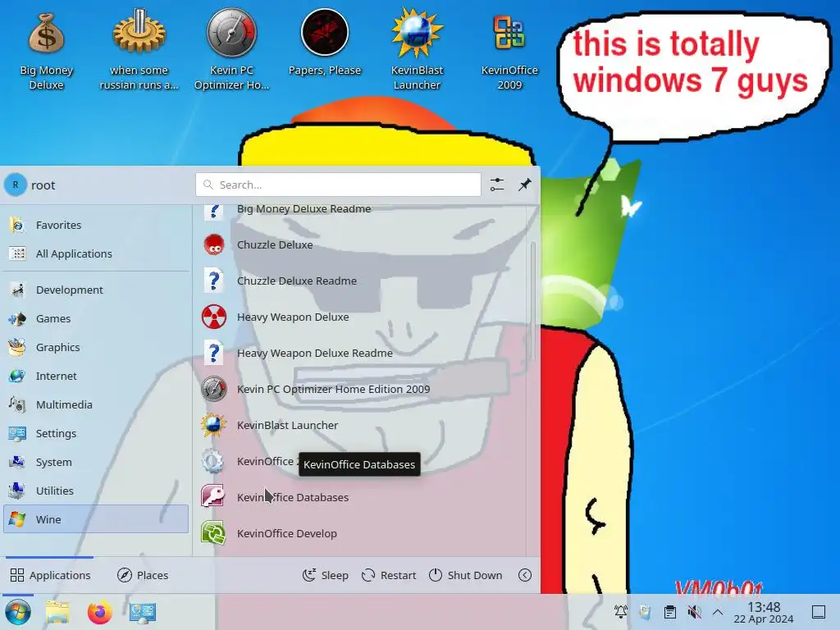840x630 pixels.
Task: Click the Restart button
Action: tap(389, 575)
